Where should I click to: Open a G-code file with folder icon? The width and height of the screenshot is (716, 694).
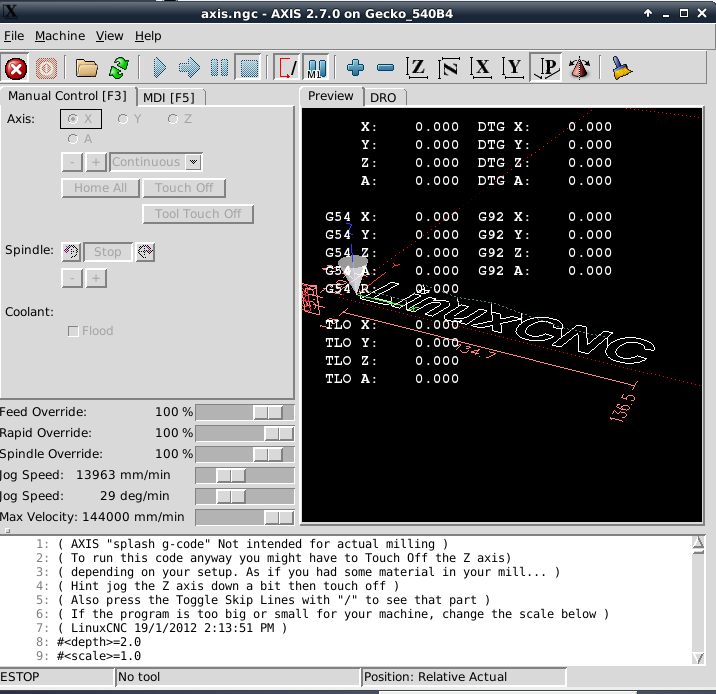tap(87, 68)
